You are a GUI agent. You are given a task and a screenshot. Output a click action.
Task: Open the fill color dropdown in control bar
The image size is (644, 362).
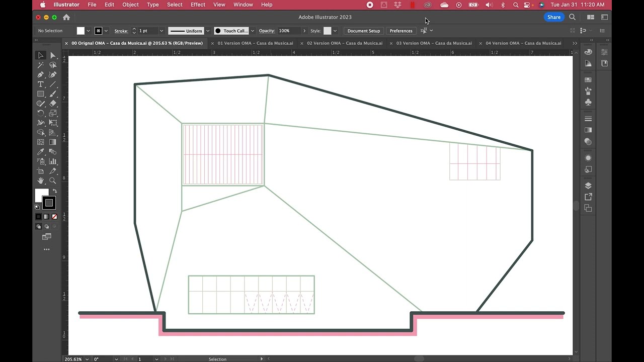click(x=88, y=31)
